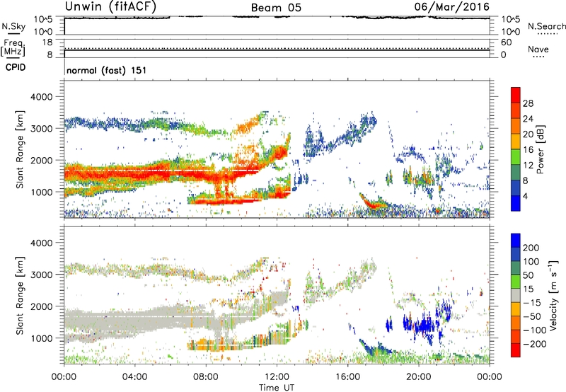Click the "Velocity [m s-1]" colorbar title

click(x=553, y=295)
